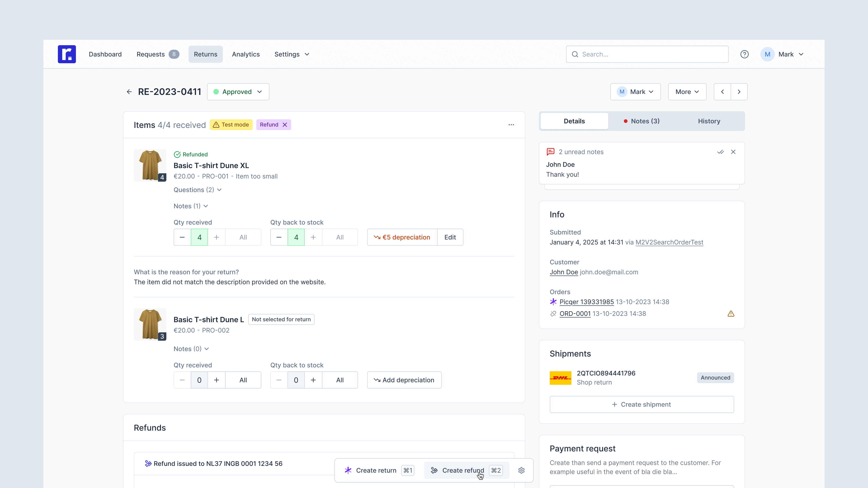This screenshot has width=868, height=488.
Task: Dismiss the unread notes banner
Action: 733,152
